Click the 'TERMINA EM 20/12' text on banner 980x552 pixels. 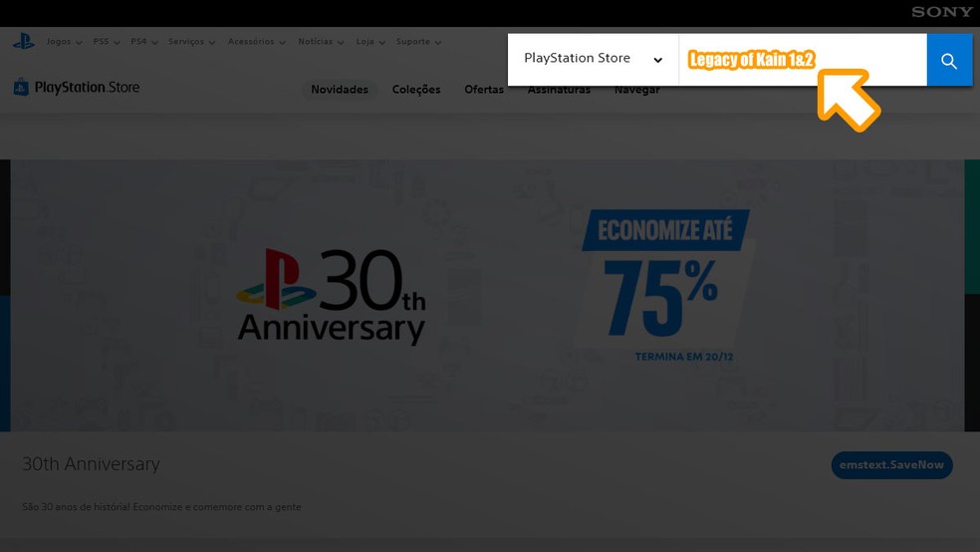[684, 357]
